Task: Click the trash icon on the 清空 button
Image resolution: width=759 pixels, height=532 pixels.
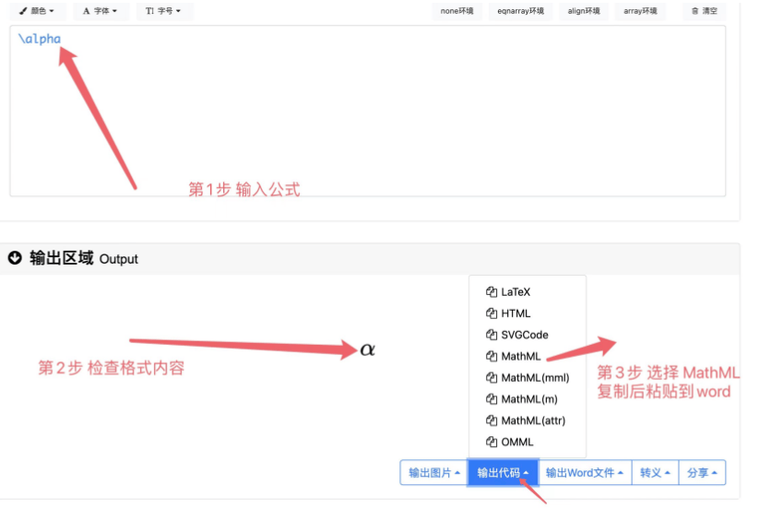Action: coord(695,11)
